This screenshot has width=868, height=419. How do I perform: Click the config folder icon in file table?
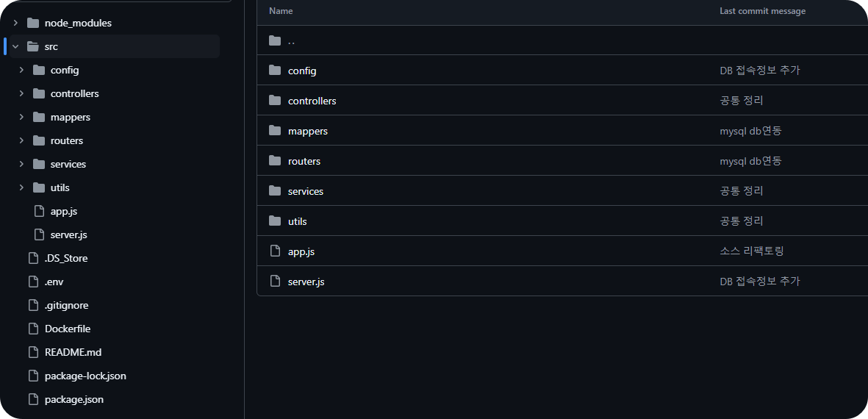point(275,71)
